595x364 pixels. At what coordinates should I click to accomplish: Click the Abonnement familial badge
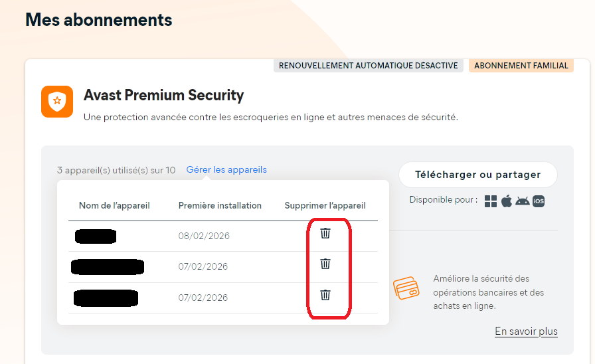click(521, 66)
